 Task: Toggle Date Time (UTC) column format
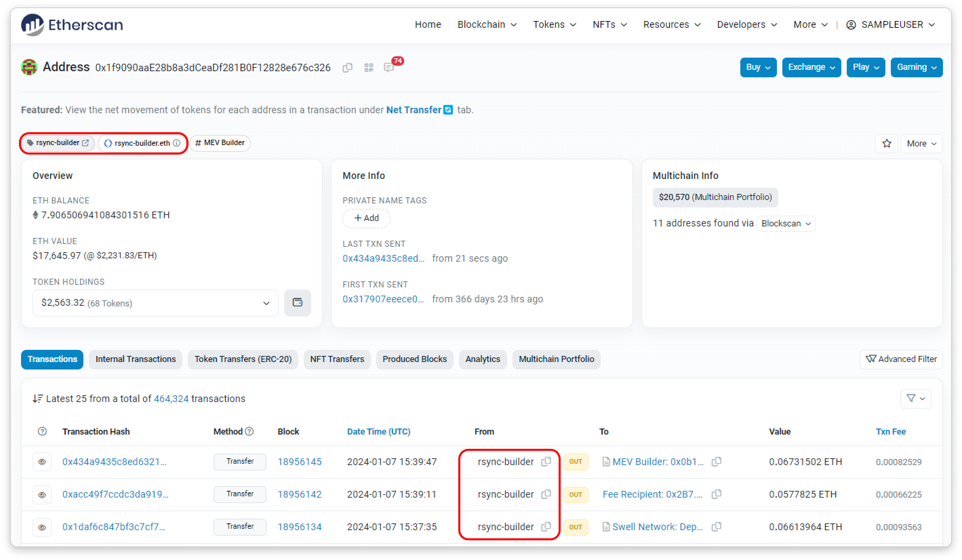tap(378, 432)
